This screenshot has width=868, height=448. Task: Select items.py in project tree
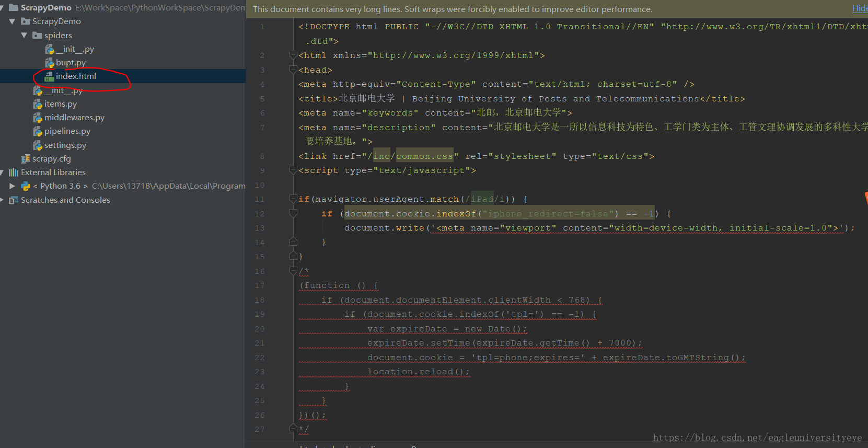pyautogui.click(x=61, y=104)
